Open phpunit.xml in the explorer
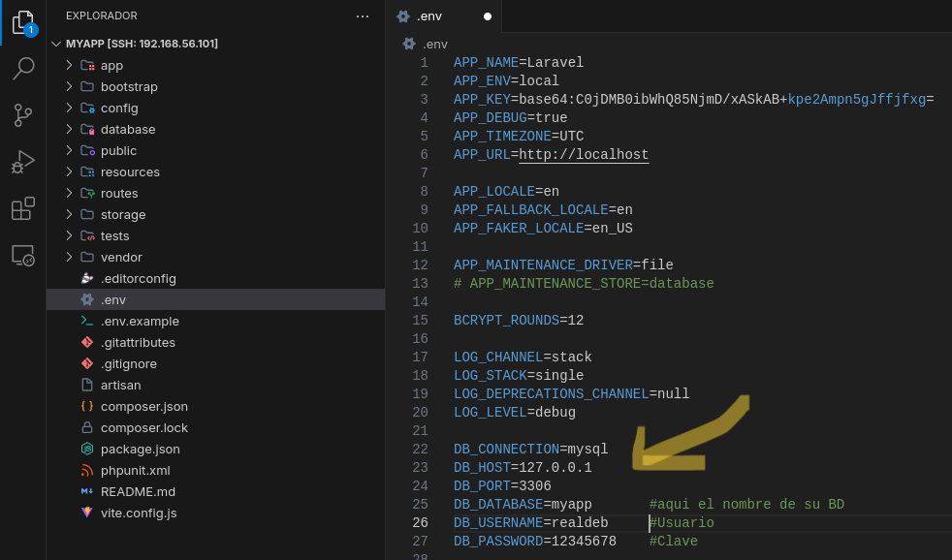952x560 pixels. (x=215, y=470)
